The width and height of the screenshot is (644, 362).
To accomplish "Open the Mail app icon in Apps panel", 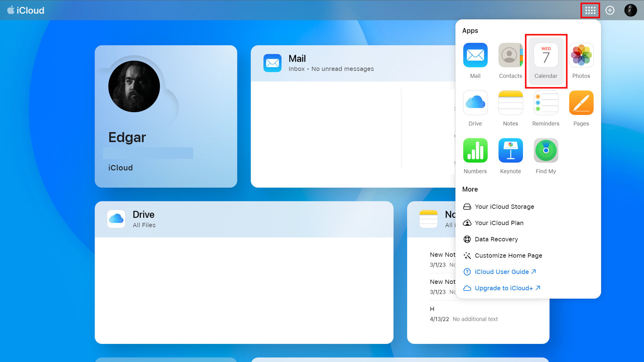I will 475,55.
